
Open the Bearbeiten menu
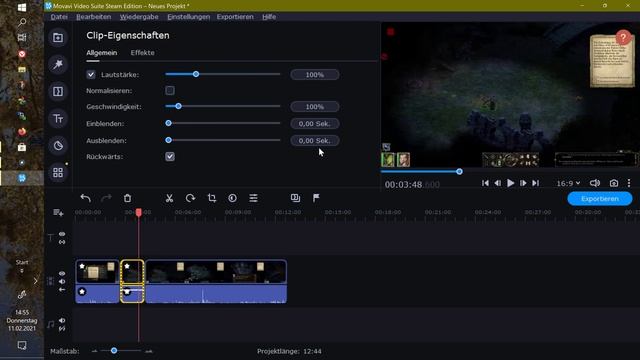click(x=93, y=17)
